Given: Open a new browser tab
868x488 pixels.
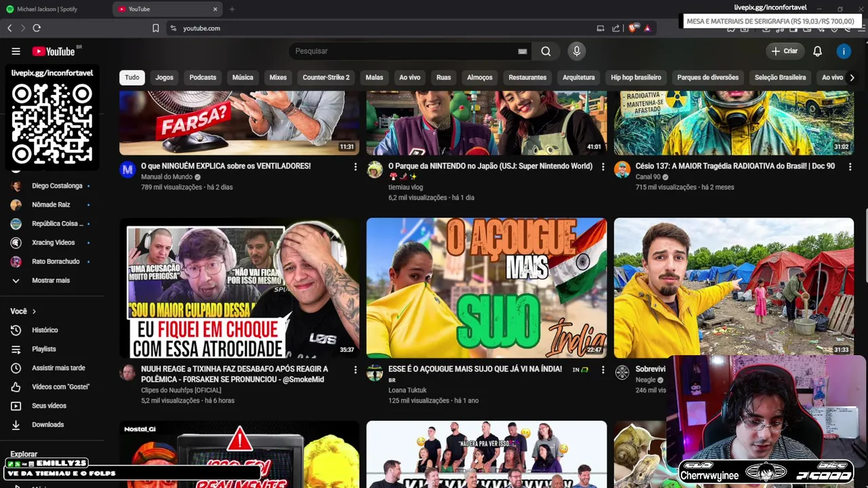Looking at the screenshot, I should (x=232, y=9).
